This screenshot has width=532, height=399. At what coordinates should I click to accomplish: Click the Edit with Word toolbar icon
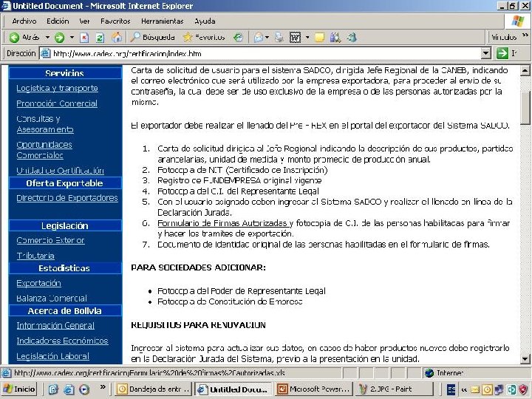pos(295,38)
